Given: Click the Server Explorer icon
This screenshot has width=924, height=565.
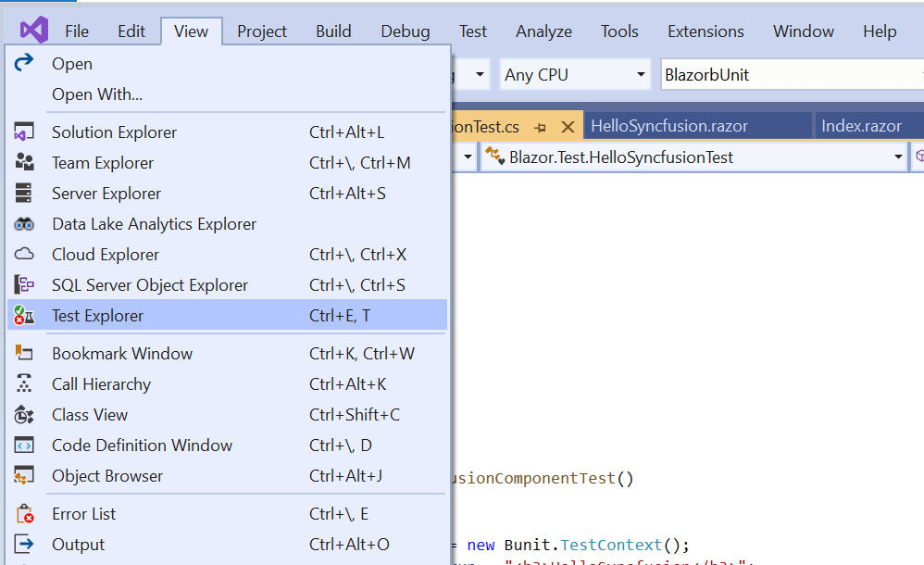Looking at the screenshot, I should 23,193.
